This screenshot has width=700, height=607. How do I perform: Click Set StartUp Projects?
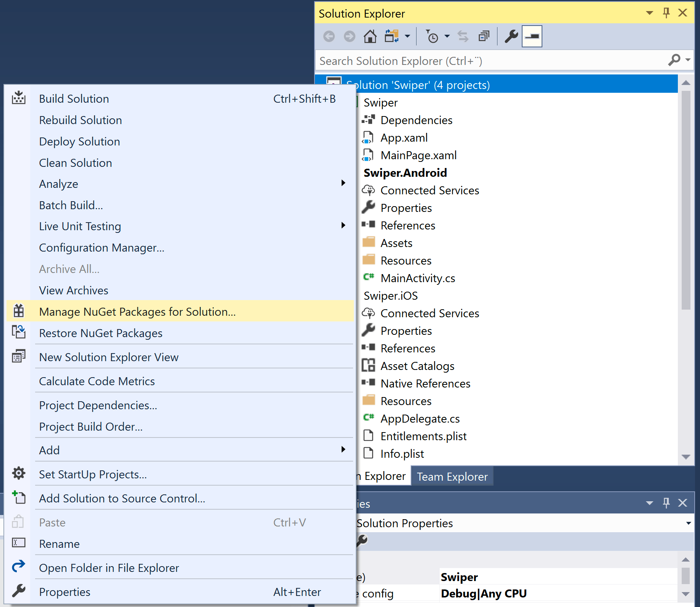92,474
